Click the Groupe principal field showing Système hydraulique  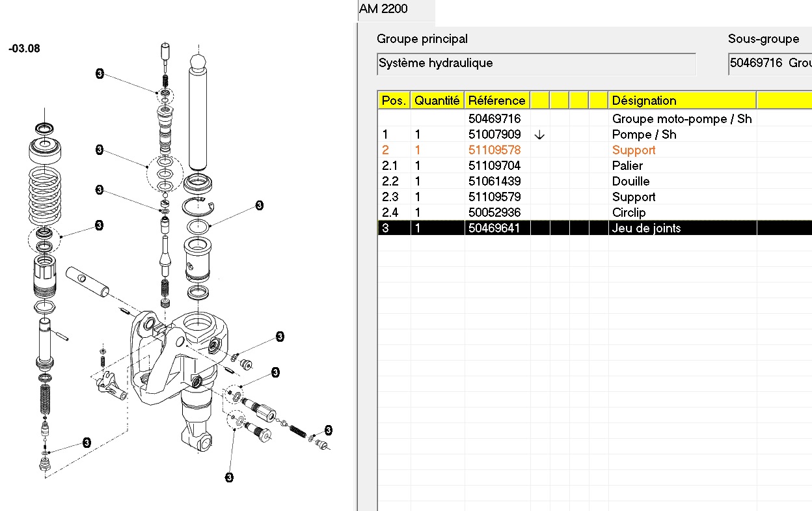pyautogui.click(x=535, y=64)
